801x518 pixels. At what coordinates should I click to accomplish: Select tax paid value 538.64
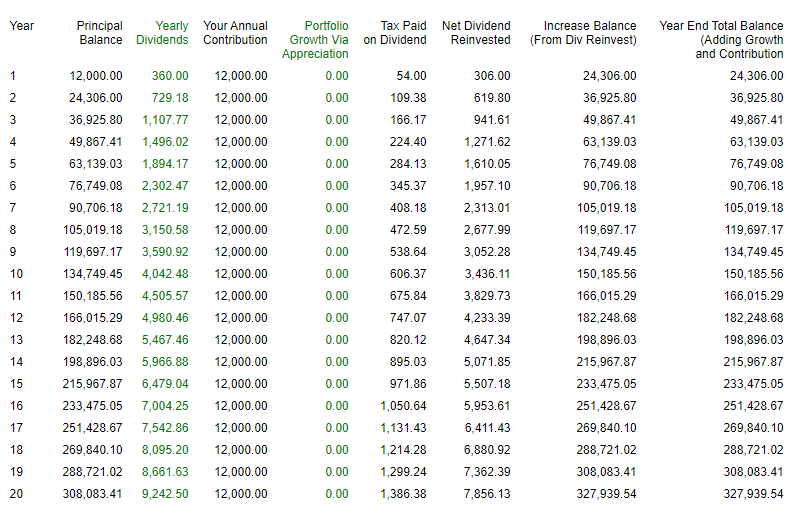[408, 252]
